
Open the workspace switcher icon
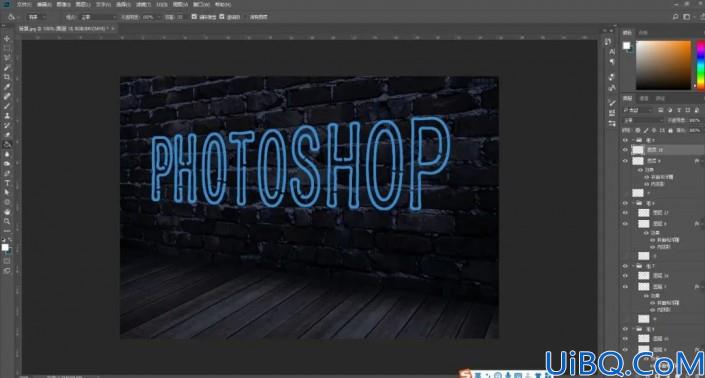click(x=686, y=17)
